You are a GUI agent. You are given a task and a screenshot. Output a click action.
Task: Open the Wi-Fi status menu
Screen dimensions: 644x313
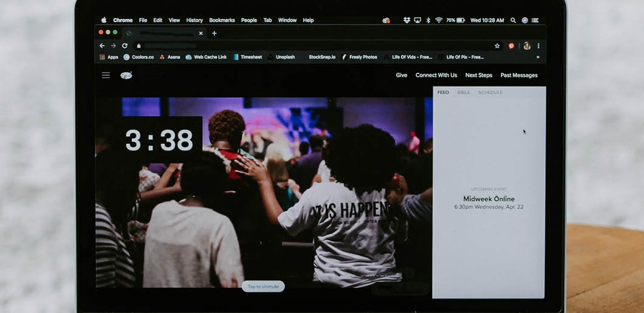438,20
